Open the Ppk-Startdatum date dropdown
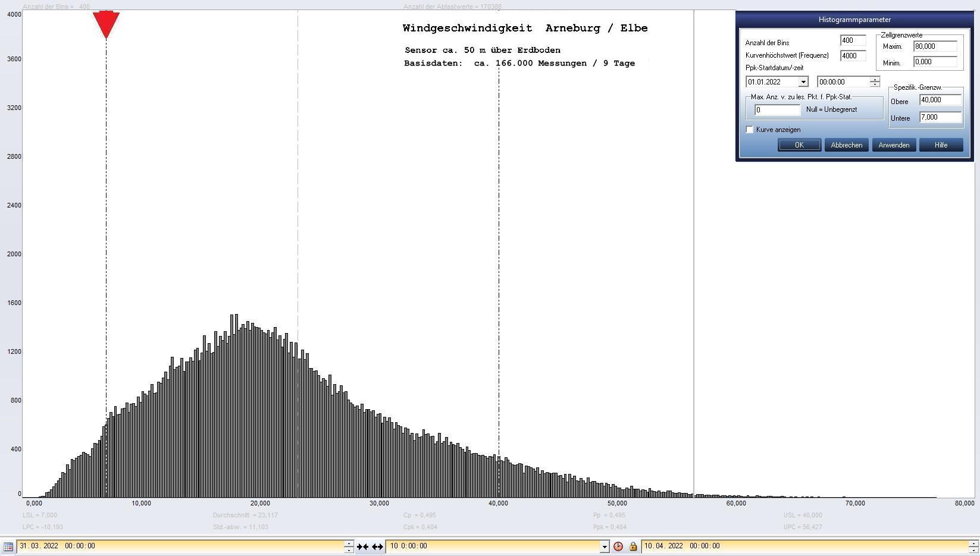980x556 pixels. 803,82
